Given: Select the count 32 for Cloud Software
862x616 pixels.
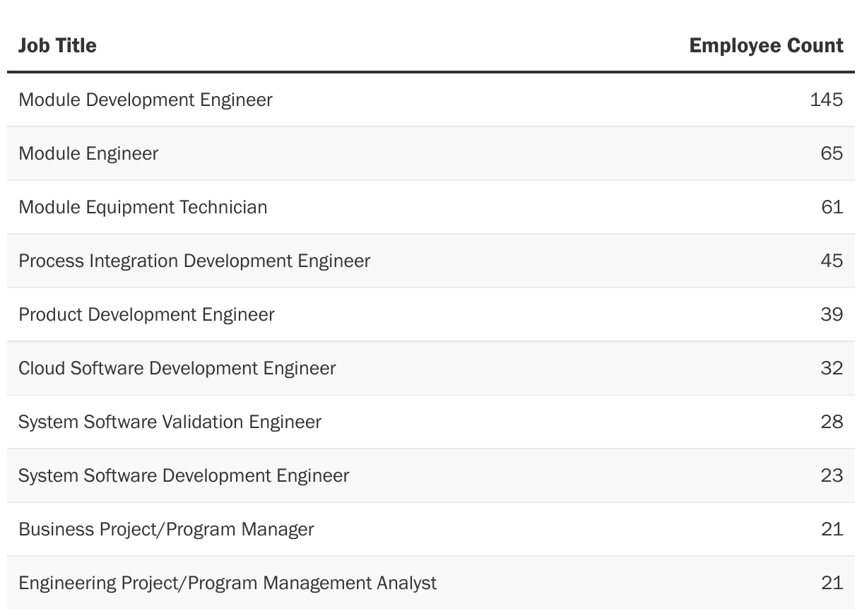Looking at the screenshot, I should point(832,368).
